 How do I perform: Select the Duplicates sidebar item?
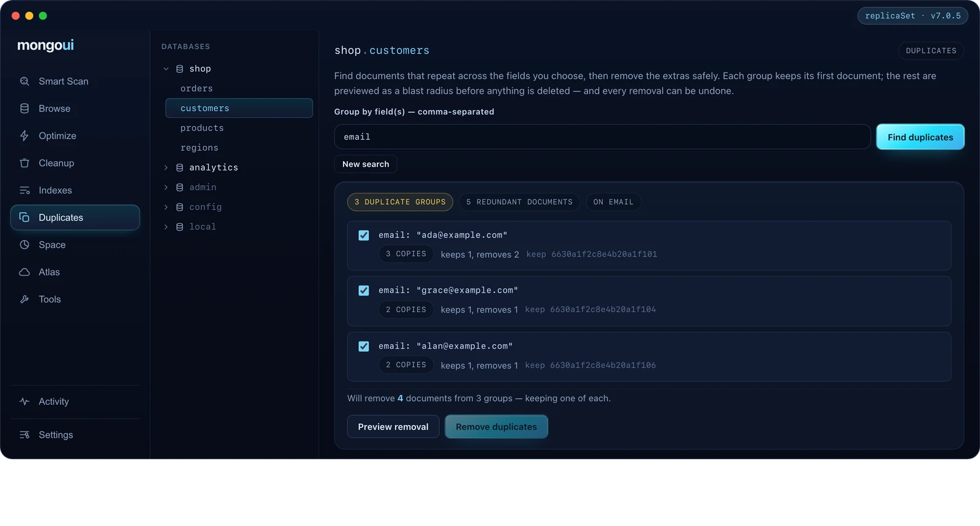click(x=75, y=218)
